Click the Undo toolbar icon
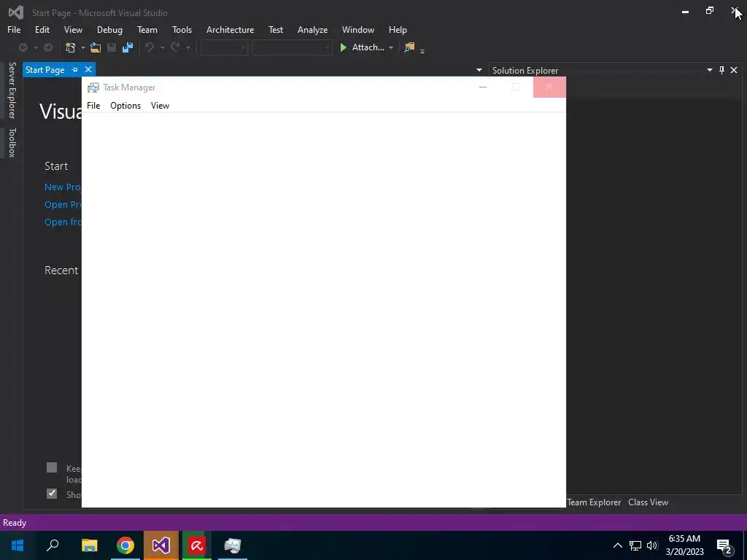 pos(150,47)
